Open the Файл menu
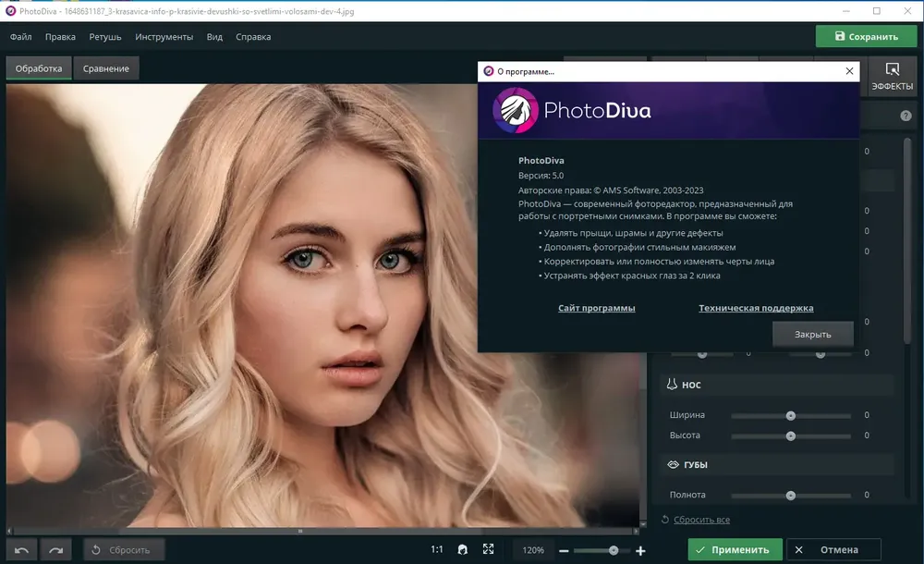This screenshot has height=564, width=924. pos(20,37)
